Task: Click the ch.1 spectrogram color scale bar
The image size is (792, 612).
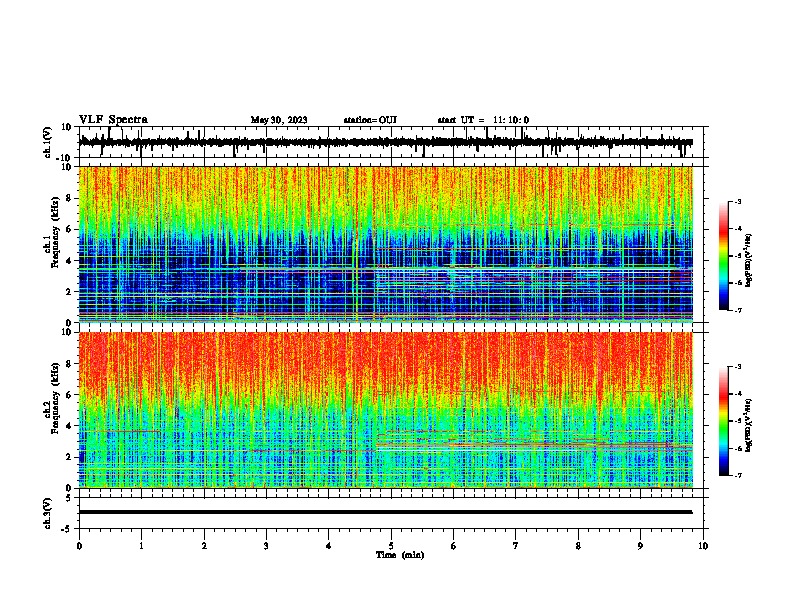Action: click(724, 256)
